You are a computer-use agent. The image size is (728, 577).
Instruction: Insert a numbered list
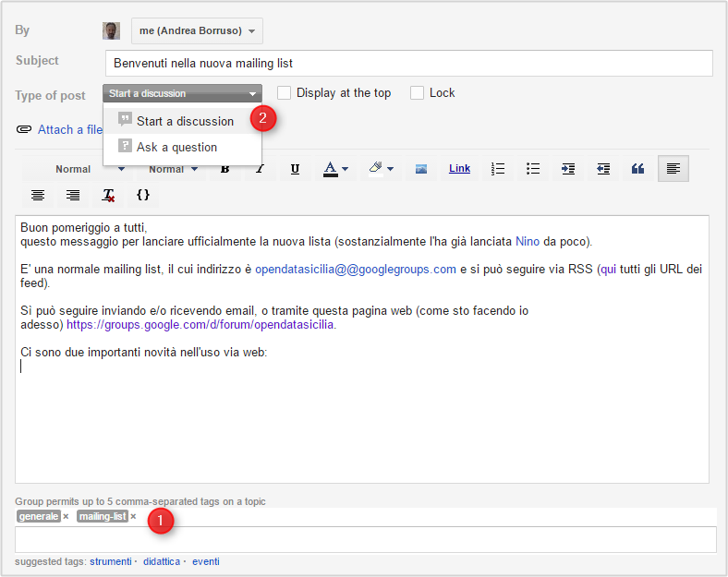click(498, 169)
